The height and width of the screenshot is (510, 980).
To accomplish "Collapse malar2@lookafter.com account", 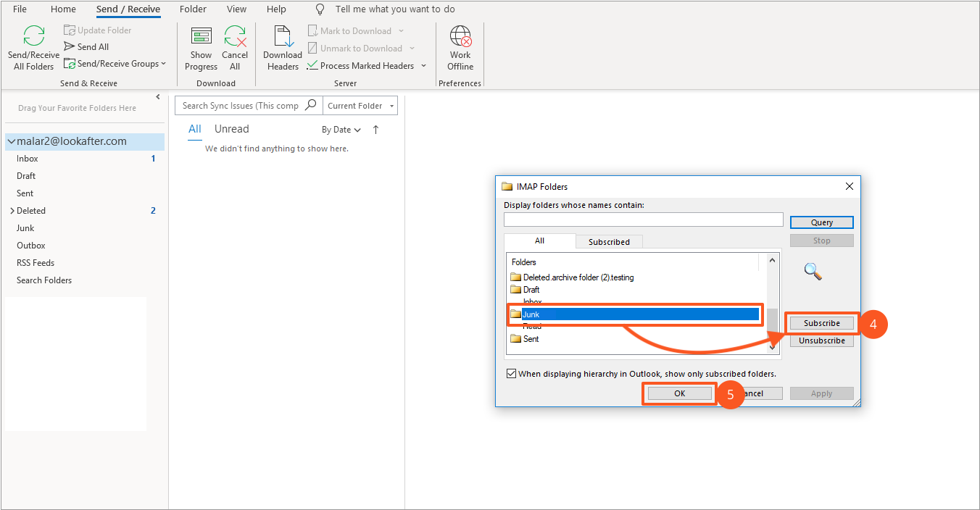I will [x=12, y=142].
